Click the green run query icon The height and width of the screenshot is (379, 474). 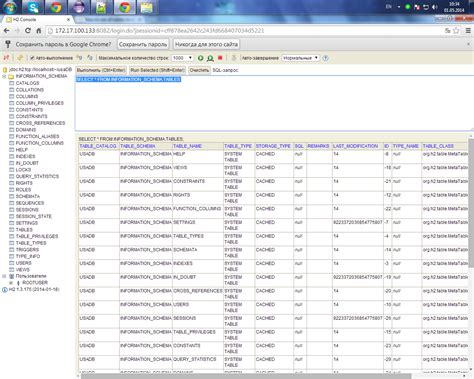(x=201, y=58)
